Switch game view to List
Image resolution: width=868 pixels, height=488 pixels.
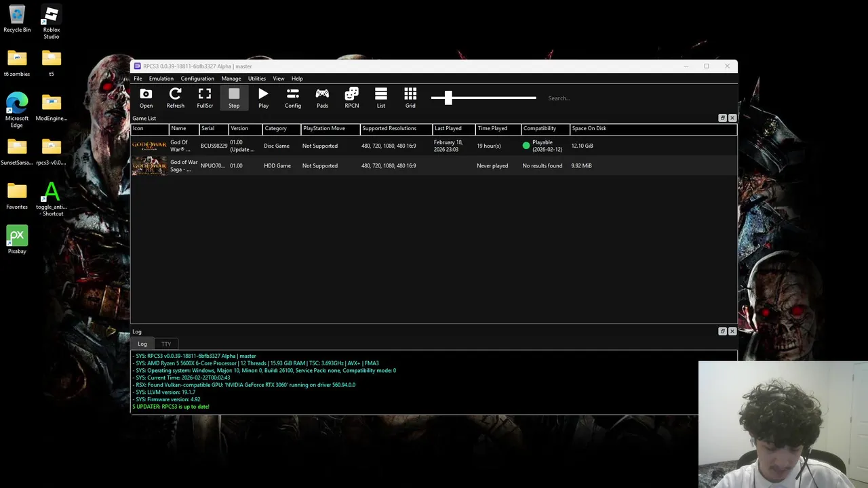(381, 98)
